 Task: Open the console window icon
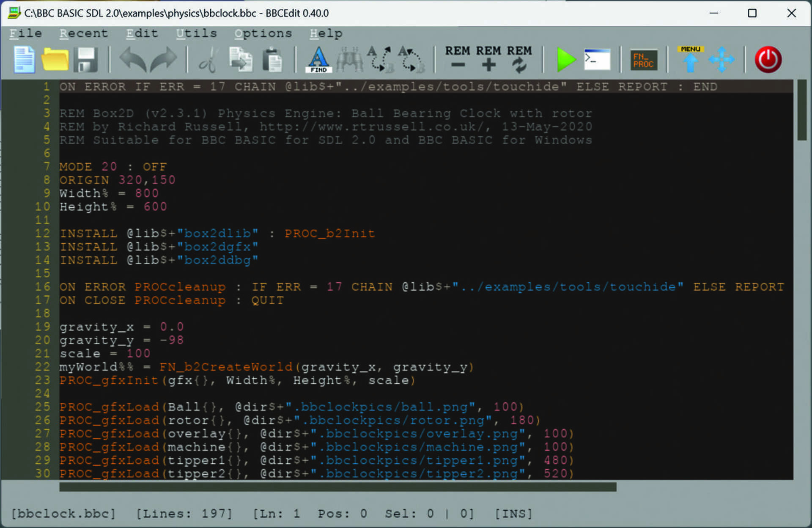point(597,60)
